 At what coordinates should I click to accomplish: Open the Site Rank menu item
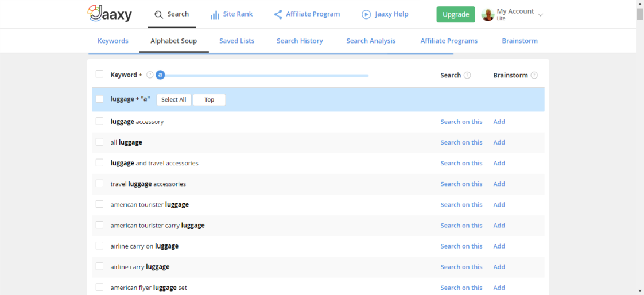tap(232, 14)
